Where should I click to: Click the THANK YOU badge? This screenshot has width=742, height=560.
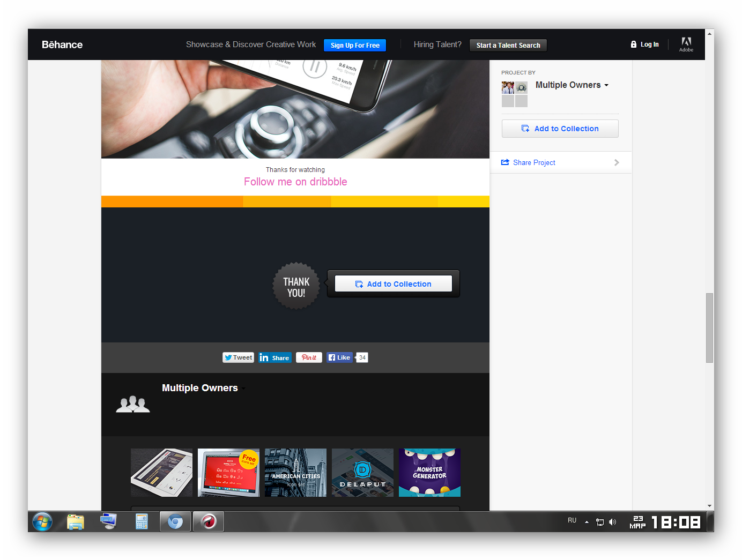pos(296,286)
